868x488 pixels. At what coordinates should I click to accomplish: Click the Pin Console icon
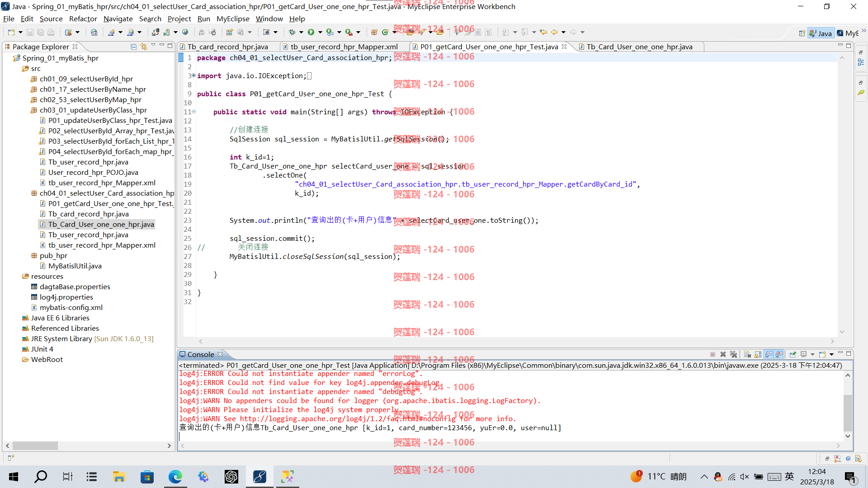(793, 354)
